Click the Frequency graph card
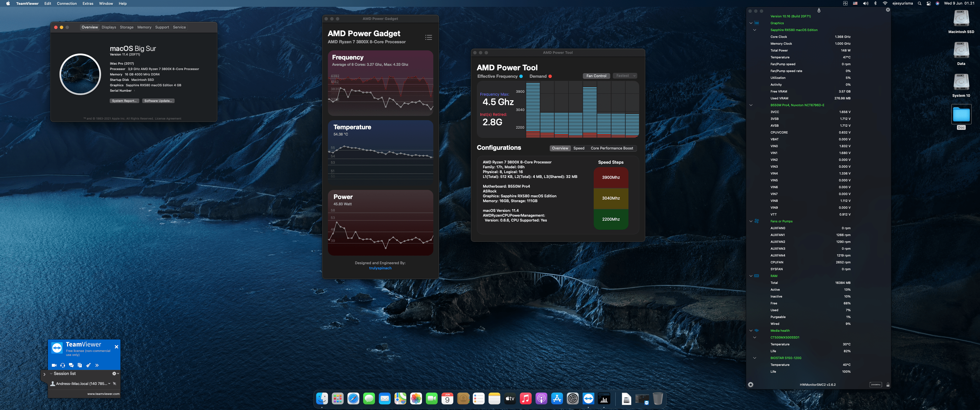 coord(380,83)
